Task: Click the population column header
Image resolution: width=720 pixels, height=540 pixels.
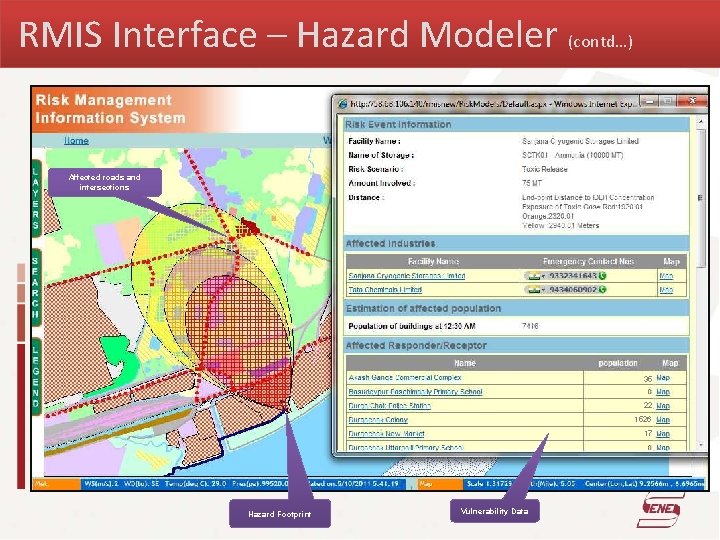Action: 618,363
